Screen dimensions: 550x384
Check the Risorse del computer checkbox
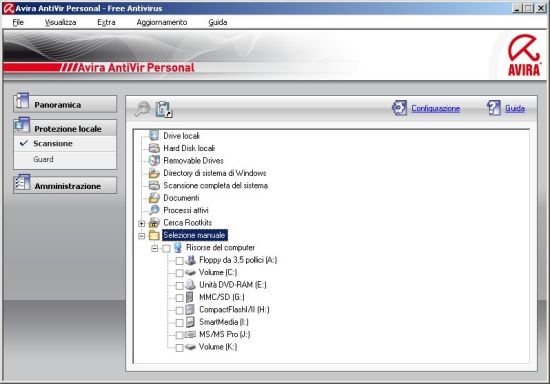(166, 248)
